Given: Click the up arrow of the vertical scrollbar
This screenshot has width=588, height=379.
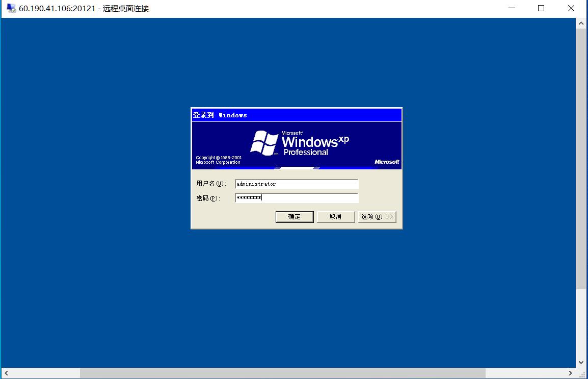Looking at the screenshot, I should click(581, 23).
